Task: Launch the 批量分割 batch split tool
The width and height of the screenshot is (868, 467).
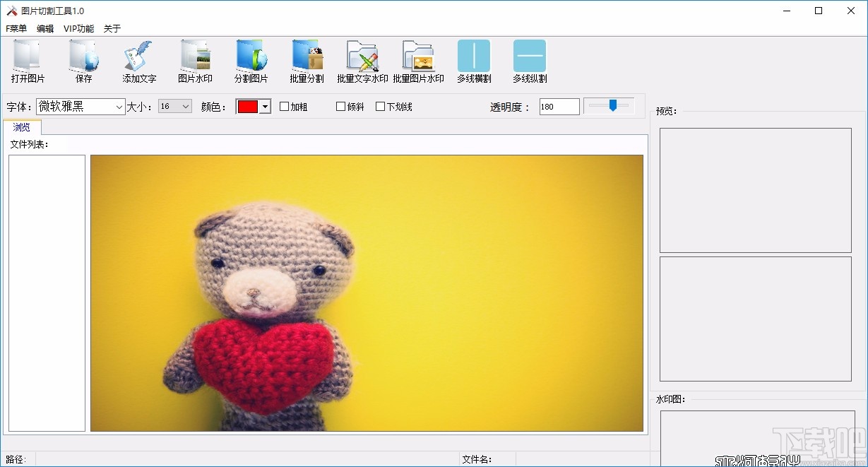Action: coord(307,62)
